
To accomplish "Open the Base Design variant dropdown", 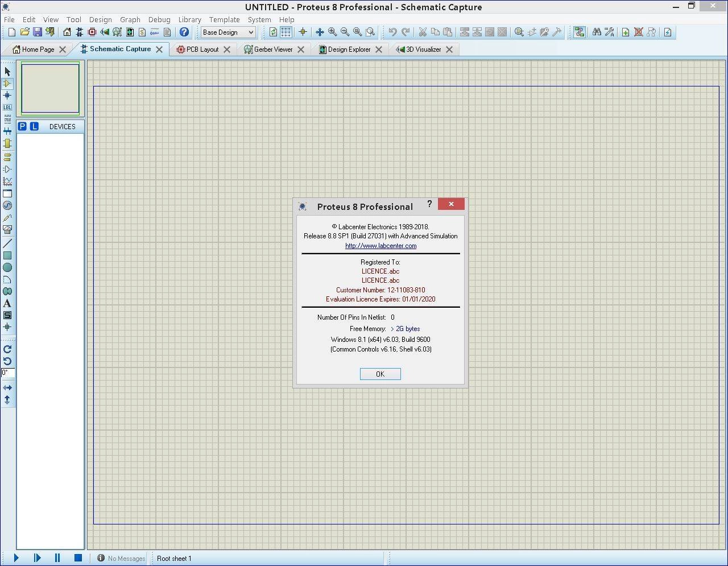I will coord(228,32).
